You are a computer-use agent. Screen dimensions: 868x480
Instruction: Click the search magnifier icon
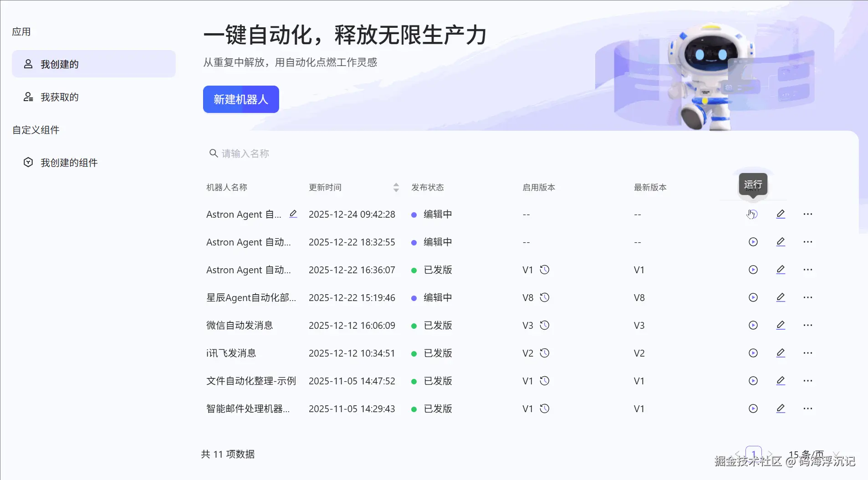coord(213,153)
